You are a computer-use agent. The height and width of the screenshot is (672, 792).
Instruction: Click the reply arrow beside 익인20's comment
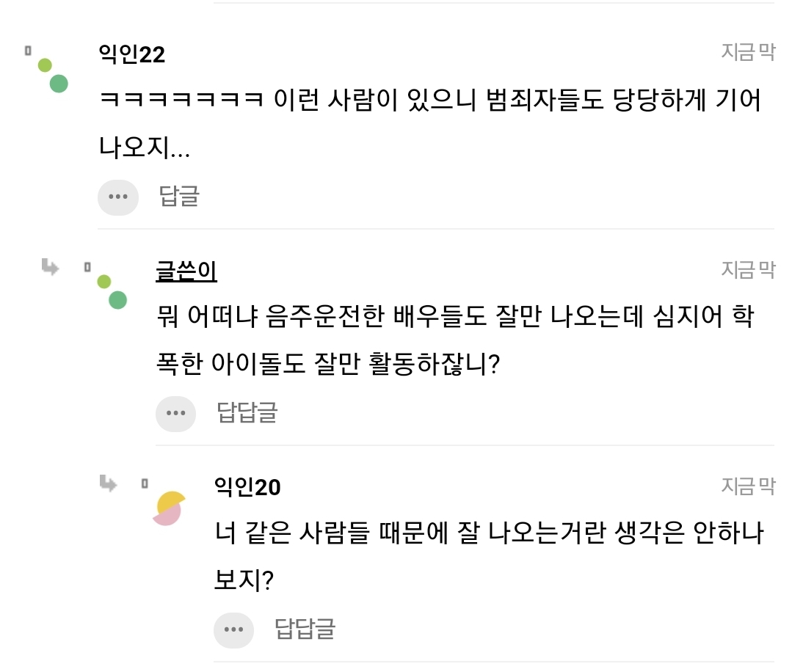pyautogui.click(x=108, y=483)
